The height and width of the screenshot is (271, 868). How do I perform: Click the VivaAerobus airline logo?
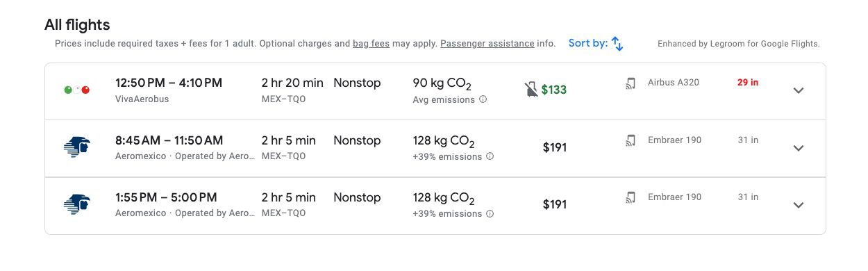click(76, 90)
